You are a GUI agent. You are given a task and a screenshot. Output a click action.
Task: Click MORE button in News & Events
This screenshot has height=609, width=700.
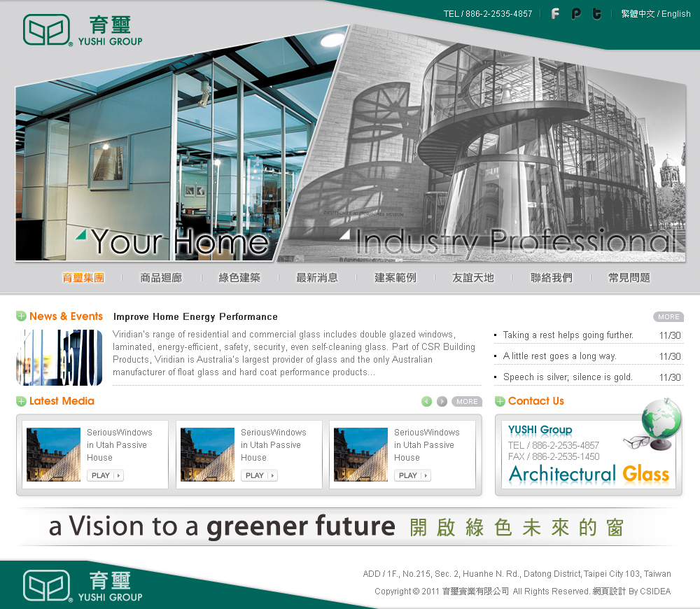pyautogui.click(x=668, y=317)
